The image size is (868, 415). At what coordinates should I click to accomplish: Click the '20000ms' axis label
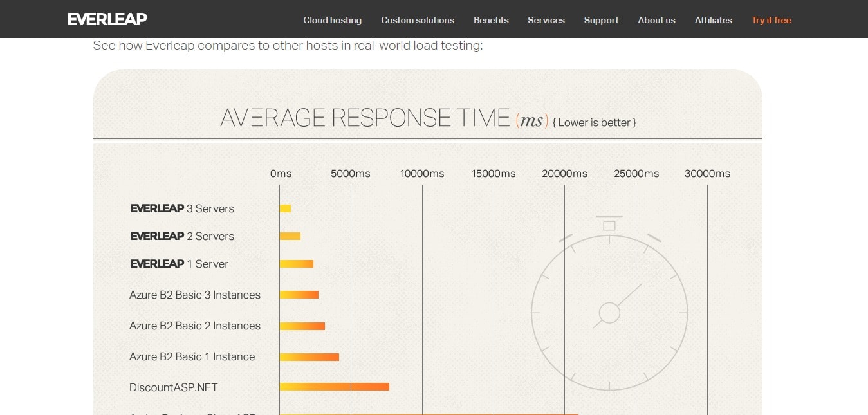(564, 174)
